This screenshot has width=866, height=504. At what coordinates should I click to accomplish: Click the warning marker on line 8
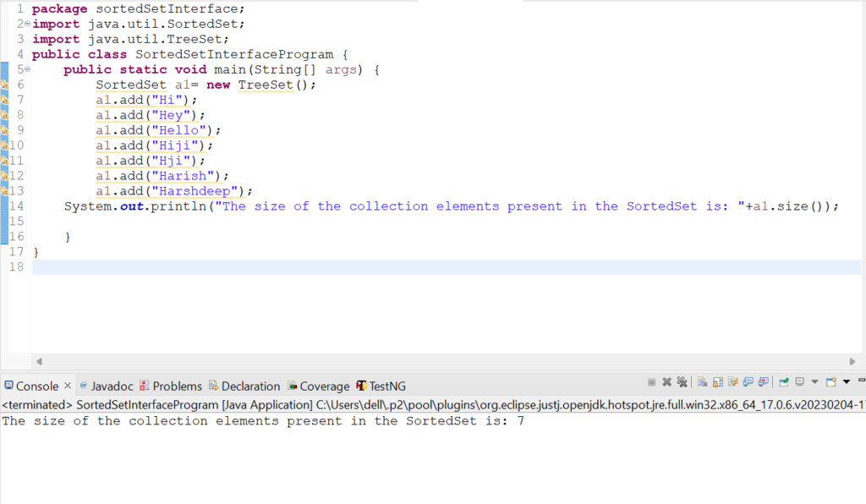point(4,115)
